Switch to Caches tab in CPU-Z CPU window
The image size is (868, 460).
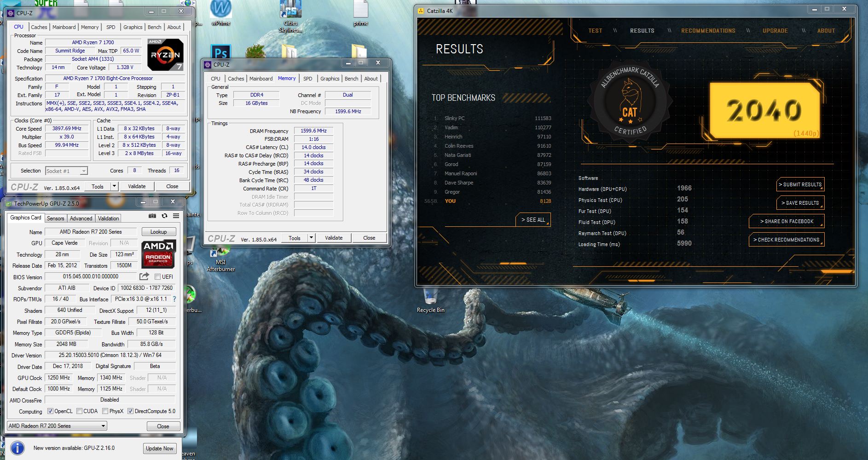tap(39, 27)
